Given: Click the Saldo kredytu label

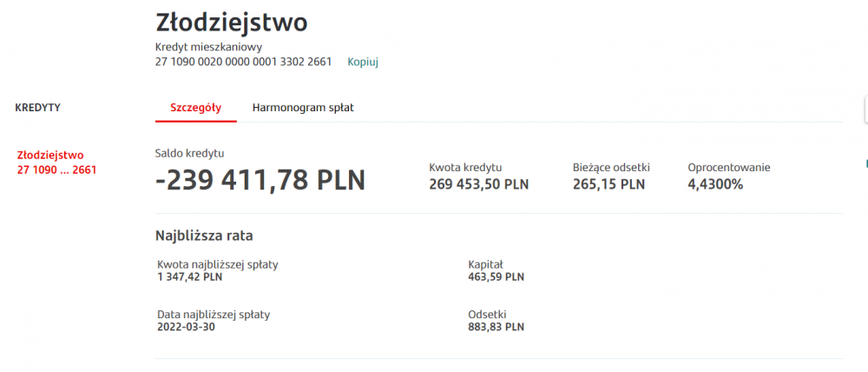Looking at the screenshot, I should (x=189, y=153).
